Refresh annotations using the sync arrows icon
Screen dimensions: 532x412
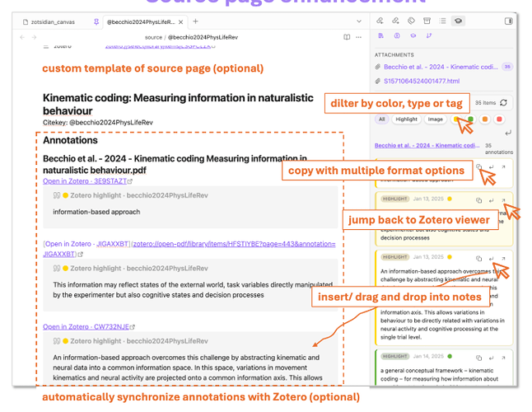pos(504,102)
